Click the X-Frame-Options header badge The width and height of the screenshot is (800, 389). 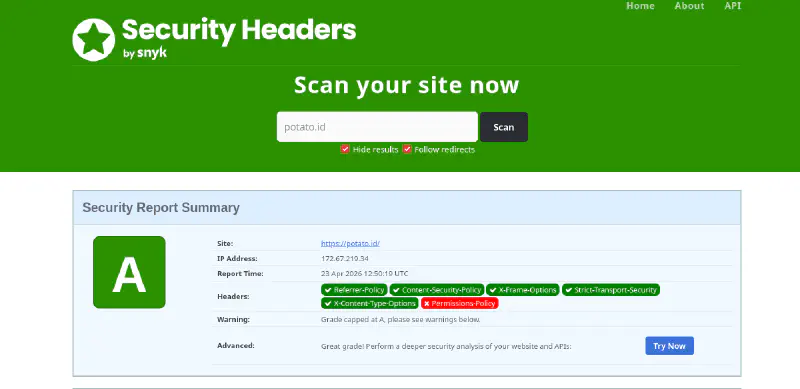point(522,290)
